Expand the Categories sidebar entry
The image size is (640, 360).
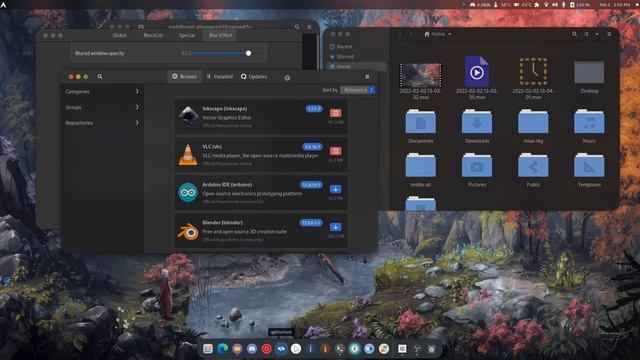102,91
